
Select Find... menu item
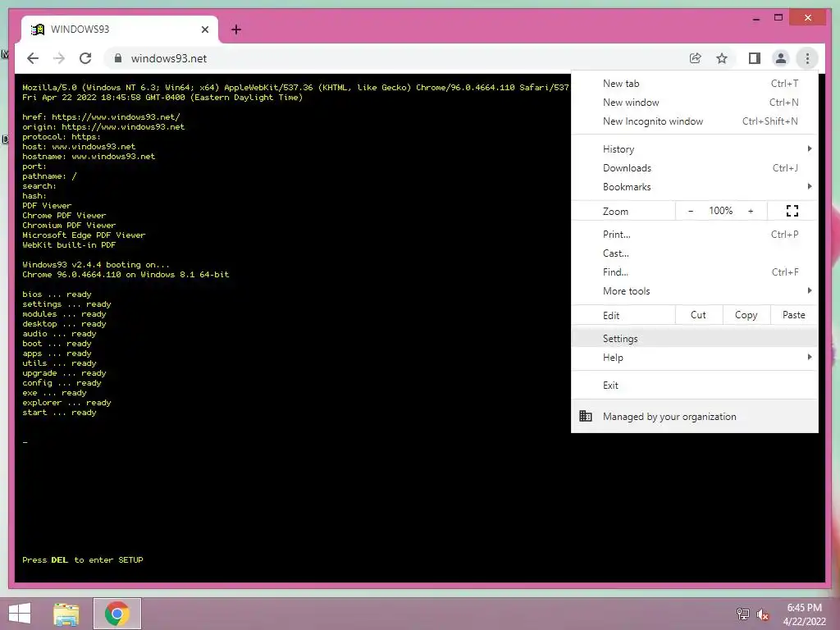(x=695, y=272)
